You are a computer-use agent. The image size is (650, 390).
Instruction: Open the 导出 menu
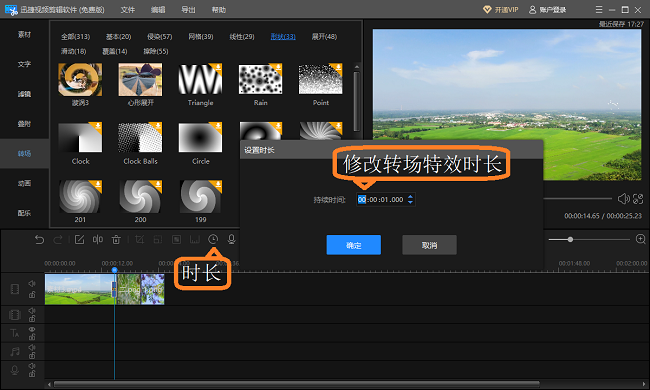point(188,10)
